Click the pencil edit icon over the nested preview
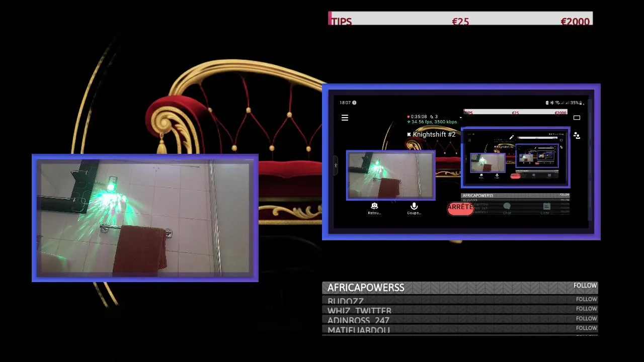The width and height of the screenshot is (644, 362). pyautogui.click(x=511, y=137)
